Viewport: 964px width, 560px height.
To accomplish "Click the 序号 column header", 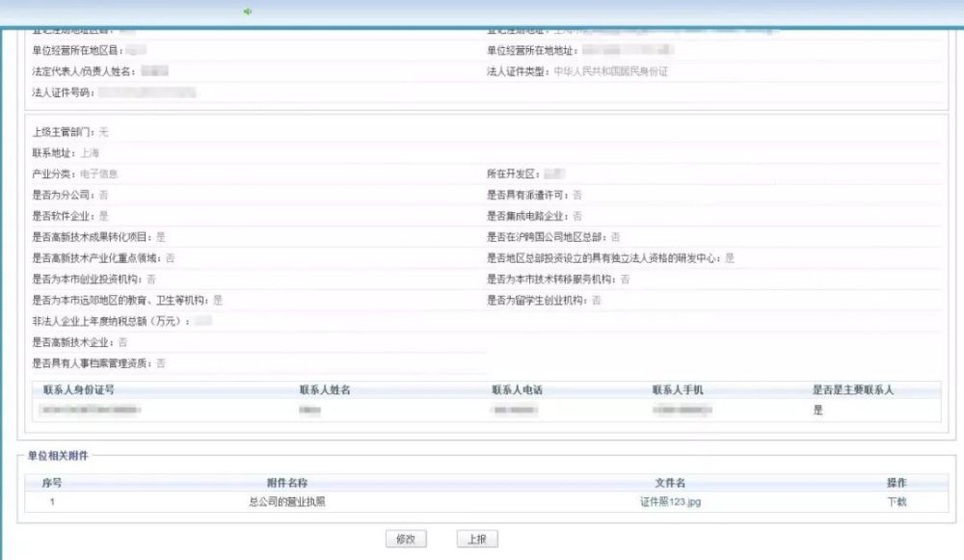I will tap(52, 483).
